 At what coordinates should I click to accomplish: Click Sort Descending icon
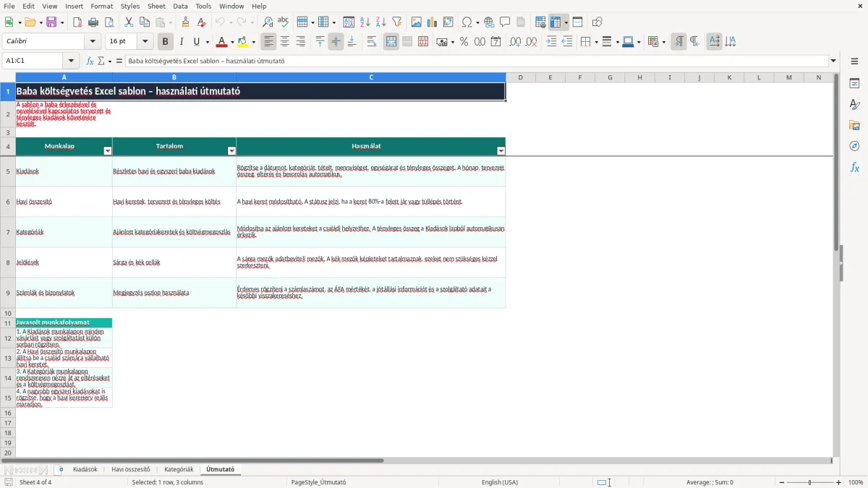click(381, 22)
